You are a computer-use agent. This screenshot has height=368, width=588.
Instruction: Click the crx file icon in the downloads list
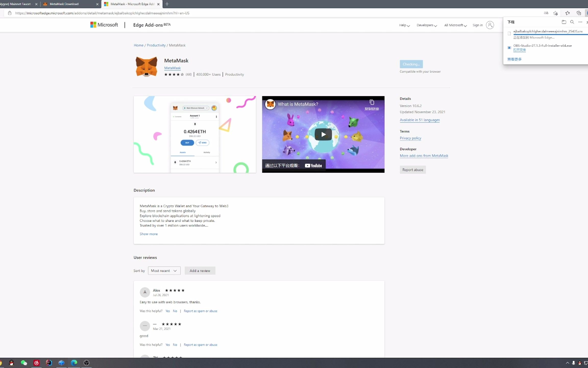tap(509, 33)
